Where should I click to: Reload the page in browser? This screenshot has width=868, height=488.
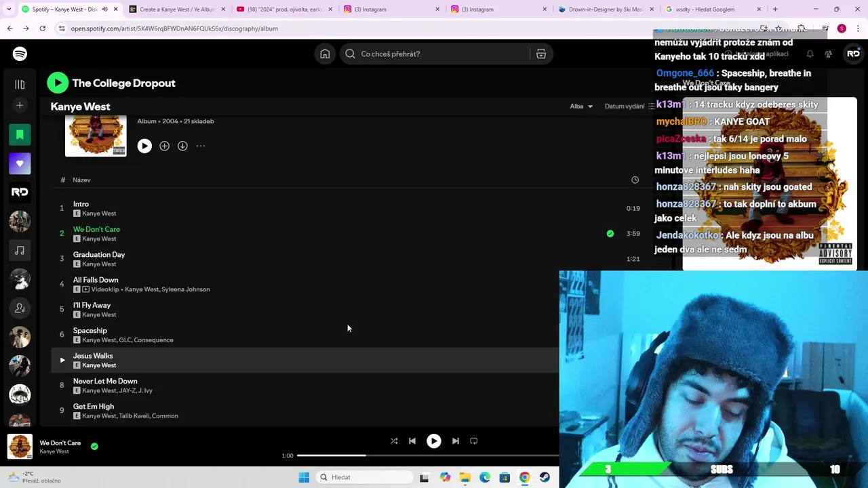(x=42, y=28)
